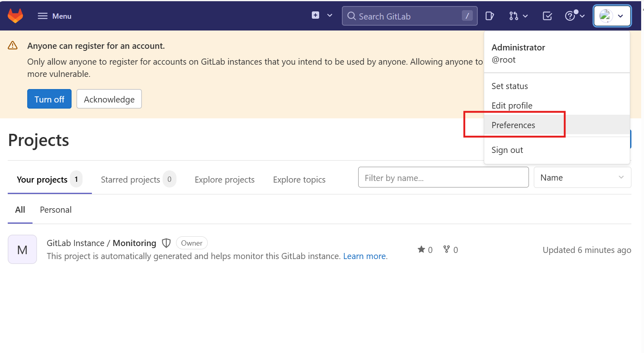The image size is (644, 353).
Task: Open the hamburger Menu
Action: (x=54, y=16)
